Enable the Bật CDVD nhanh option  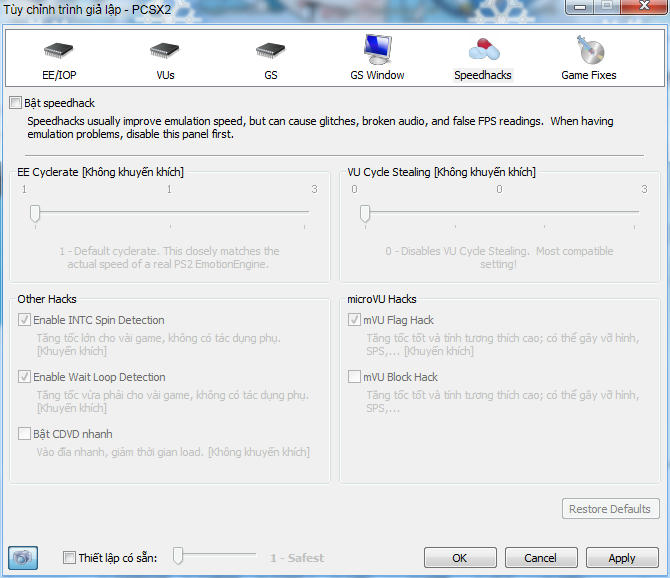click(x=25, y=434)
